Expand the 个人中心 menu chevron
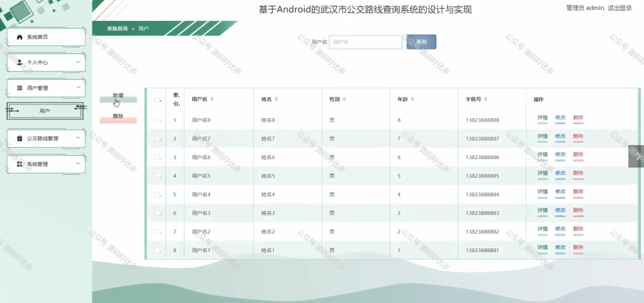Screen dimensions: 644x303 pyautogui.click(x=78, y=62)
